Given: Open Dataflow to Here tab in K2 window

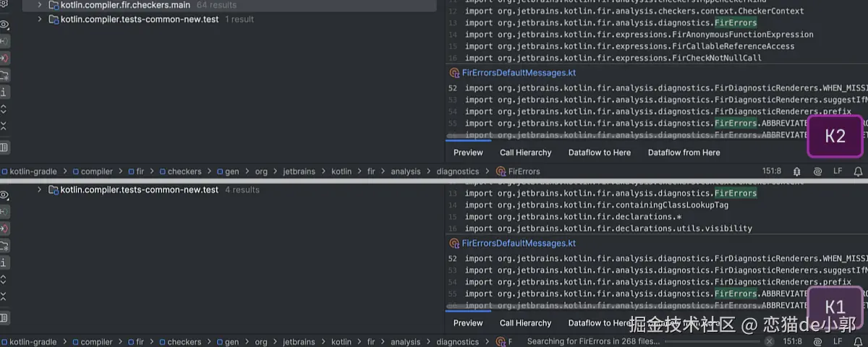Looking at the screenshot, I should click(600, 153).
